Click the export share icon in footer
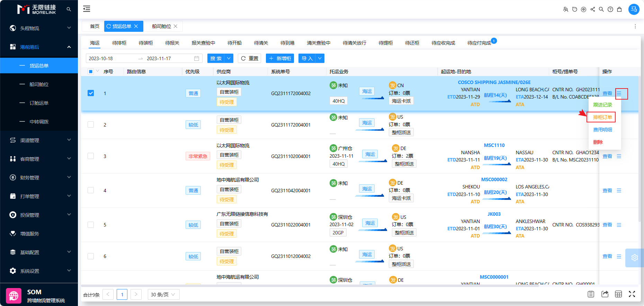 [605, 294]
